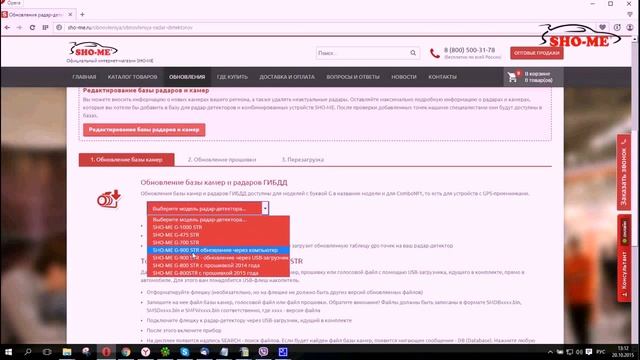640x360 pixels.
Task: Click the browser address bar
Action: tap(327, 27)
